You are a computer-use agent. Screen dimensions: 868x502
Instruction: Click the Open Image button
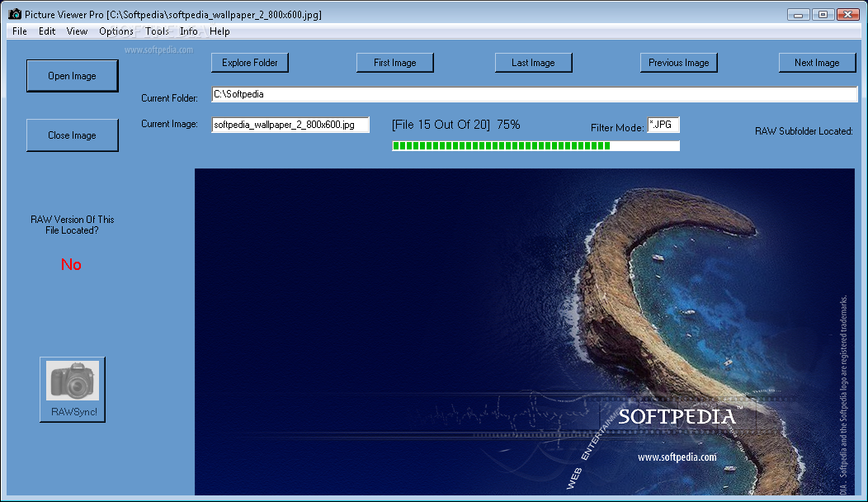pyautogui.click(x=72, y=76)
